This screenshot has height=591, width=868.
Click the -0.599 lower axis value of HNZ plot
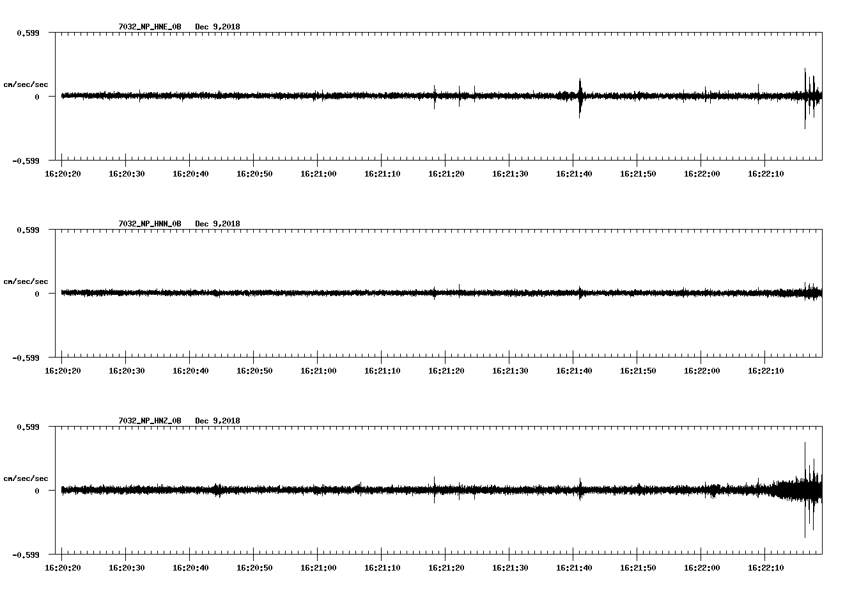26,555
